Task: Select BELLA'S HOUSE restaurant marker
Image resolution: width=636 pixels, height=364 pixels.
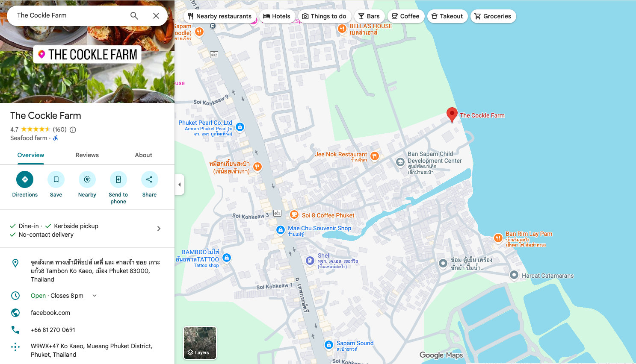Action: (x=342, y=29)
